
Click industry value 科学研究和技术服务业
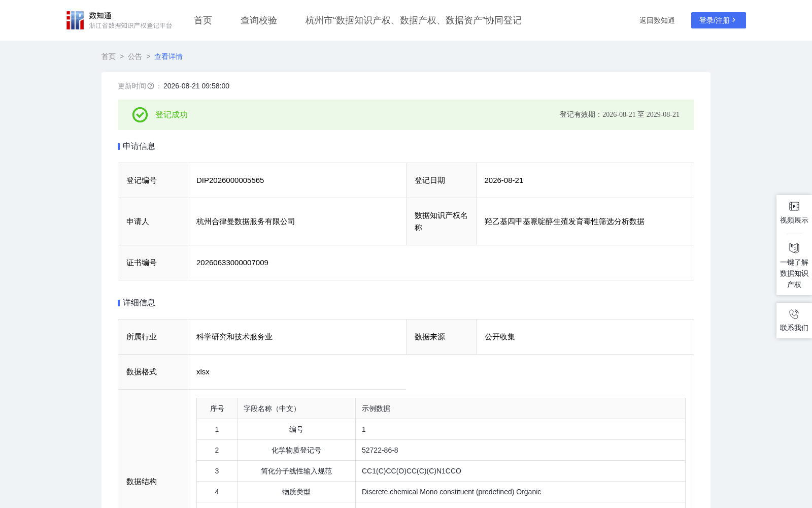pos(234,337)
